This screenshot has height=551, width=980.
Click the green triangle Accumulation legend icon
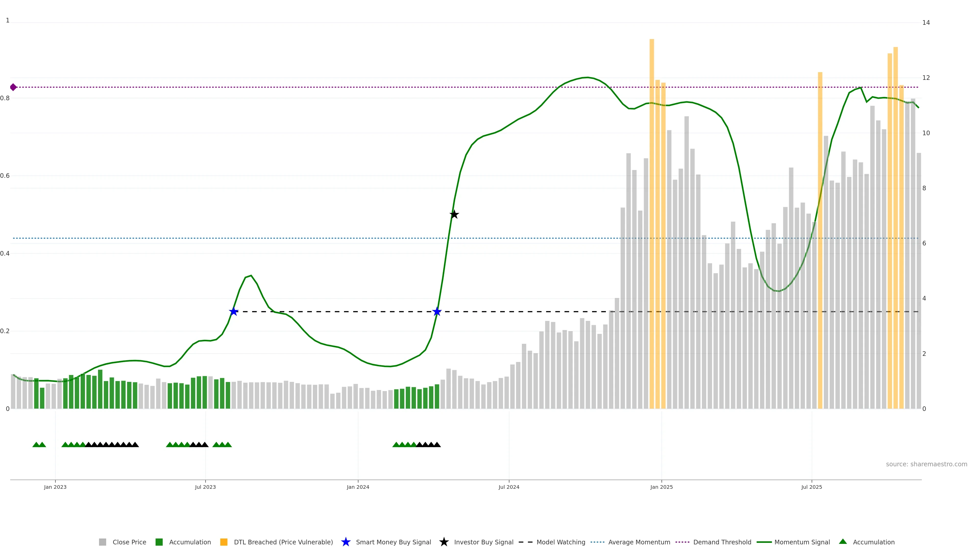coord(843,542)
